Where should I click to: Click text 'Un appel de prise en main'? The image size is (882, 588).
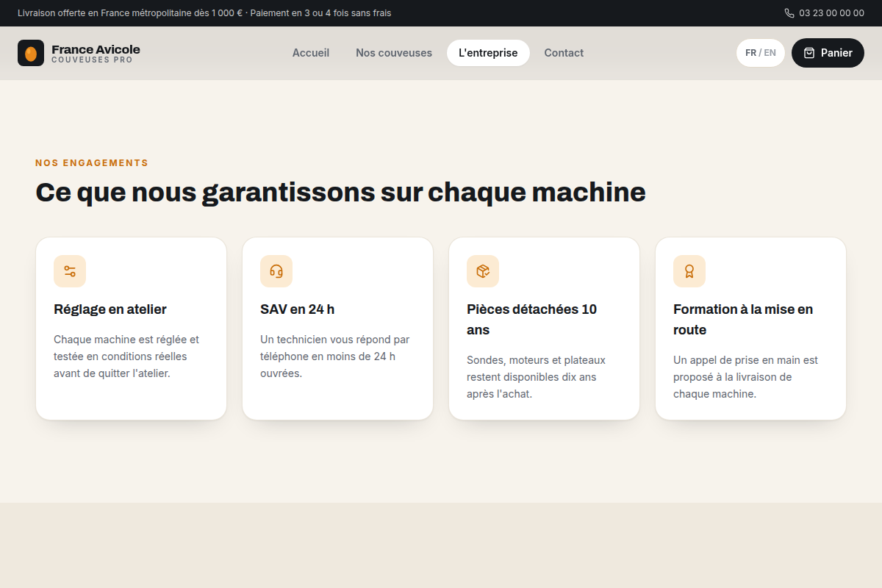pos(745,377)
